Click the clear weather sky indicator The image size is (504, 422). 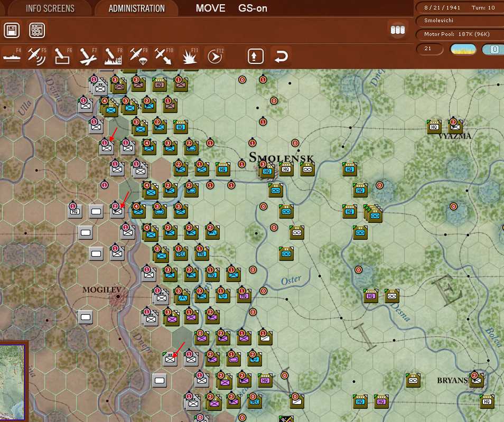click(463, 49)
